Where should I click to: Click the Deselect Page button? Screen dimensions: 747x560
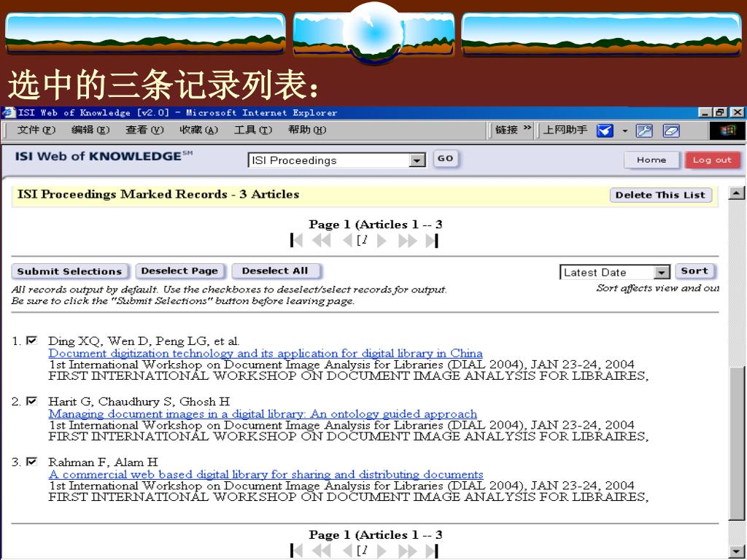[179, 271]
